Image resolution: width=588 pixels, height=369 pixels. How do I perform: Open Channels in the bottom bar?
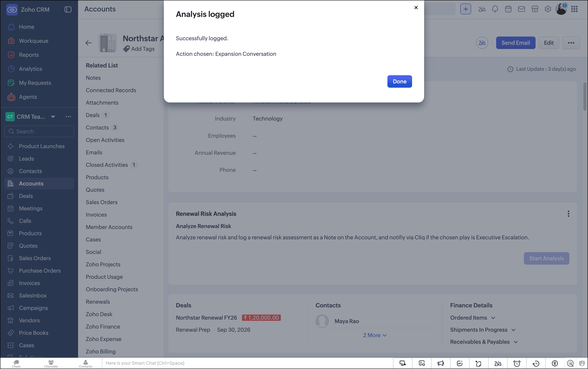[51, 364]
